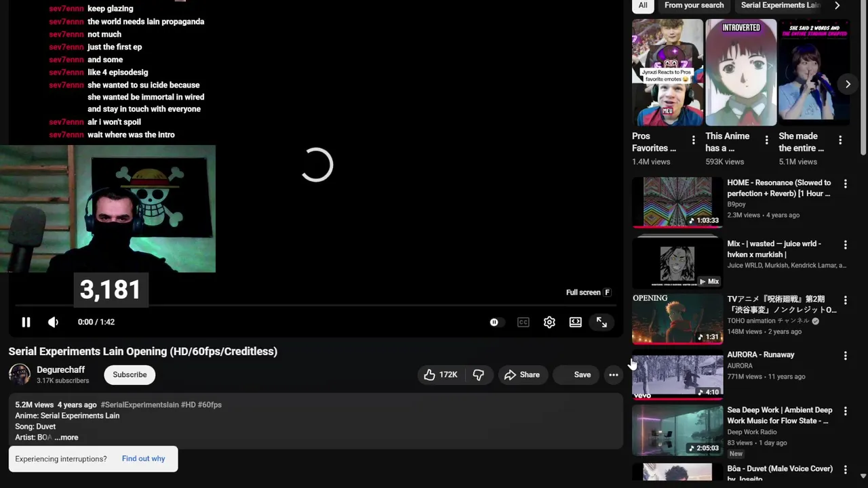Screen dimensions: 868x488
Task: Open options menu for Pros Favorites short
Action: pos(693,140)
